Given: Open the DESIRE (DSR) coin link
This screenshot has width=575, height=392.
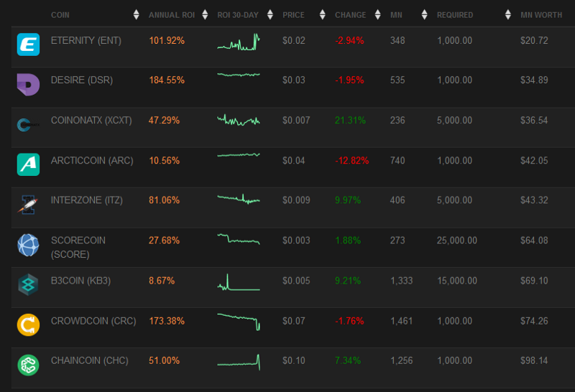Looking at the screenshot, I should coord(82,80).
